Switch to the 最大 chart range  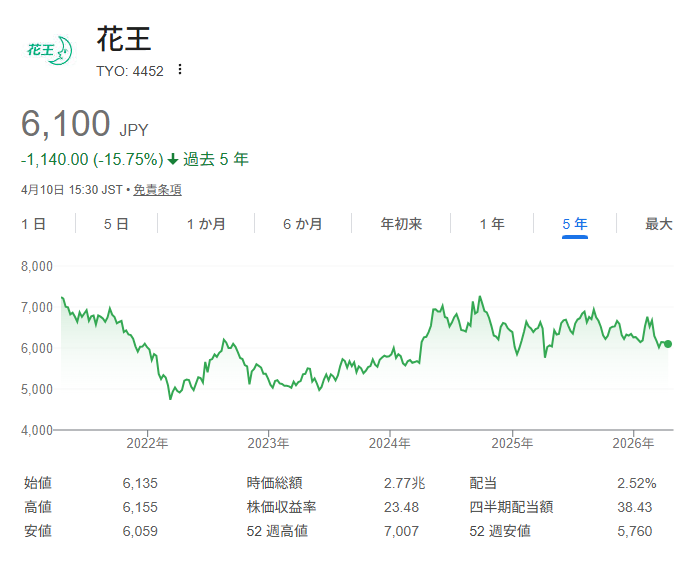click(x=659, y=224)
